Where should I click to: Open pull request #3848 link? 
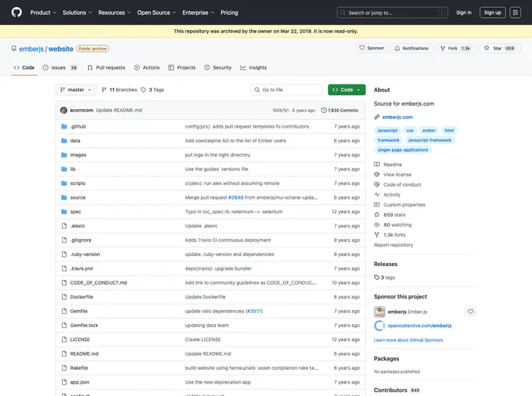tap(236, 197)
